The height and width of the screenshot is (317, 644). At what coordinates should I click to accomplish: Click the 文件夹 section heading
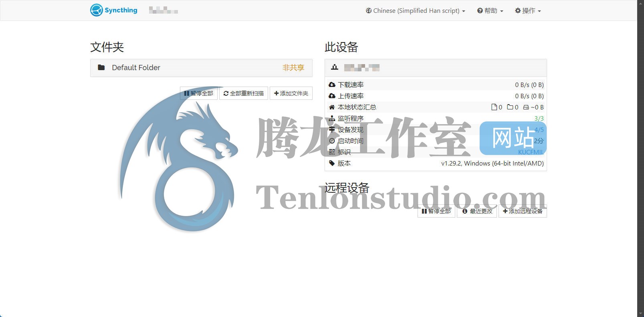click(x=107, y=47)
